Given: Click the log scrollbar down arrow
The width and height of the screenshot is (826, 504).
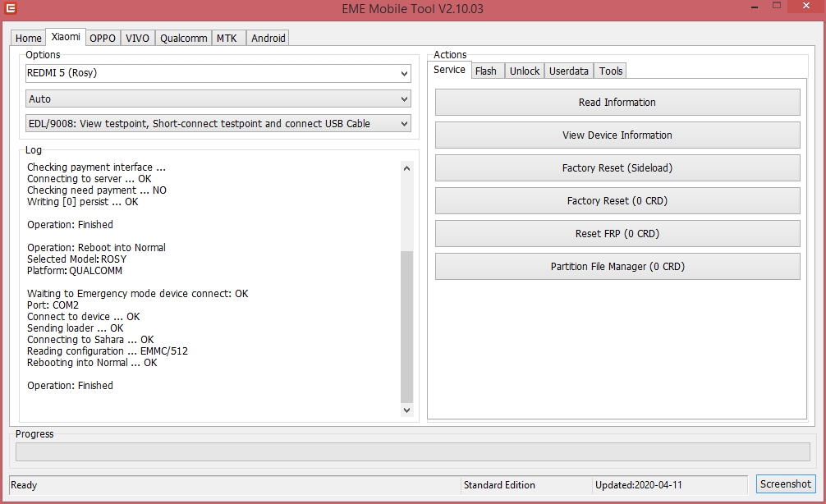Looking at the screenshot, I should coord(406,410).
